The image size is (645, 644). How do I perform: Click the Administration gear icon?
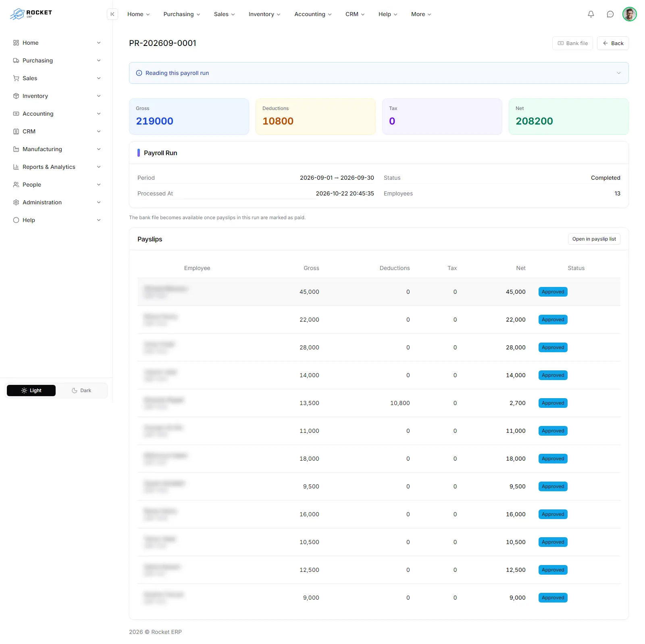[x=16, y=202]
